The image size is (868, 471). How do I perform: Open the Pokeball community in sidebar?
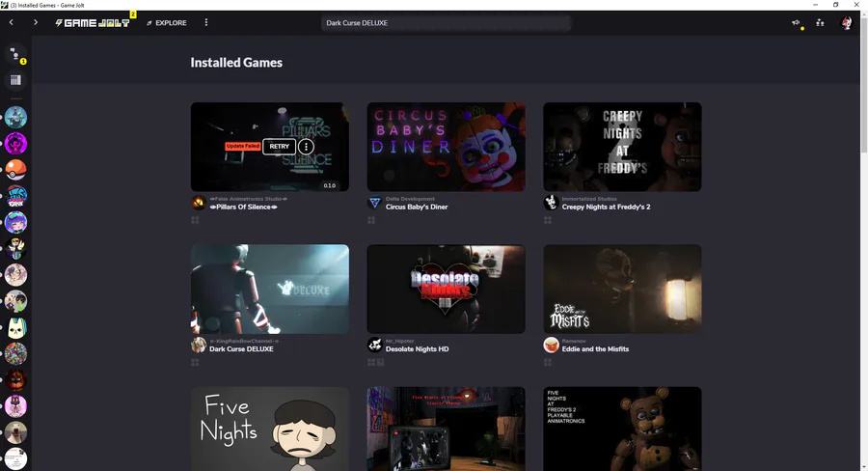tap(15, 170)
